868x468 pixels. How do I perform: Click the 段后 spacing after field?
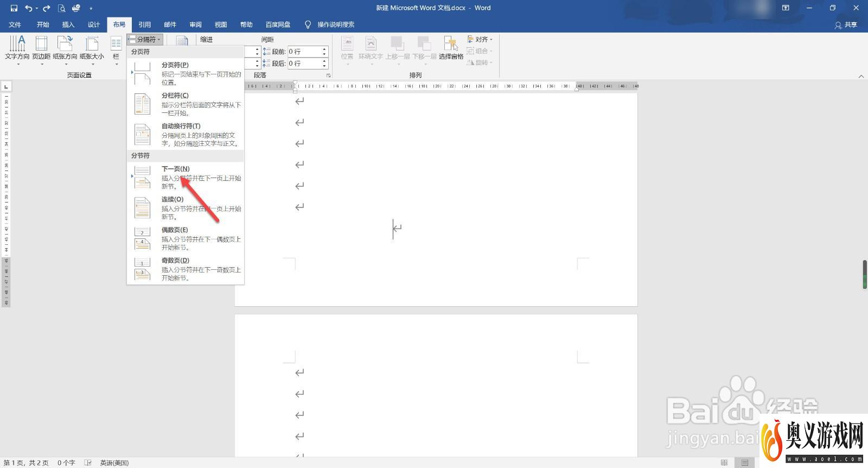click(x=304, y=64)
